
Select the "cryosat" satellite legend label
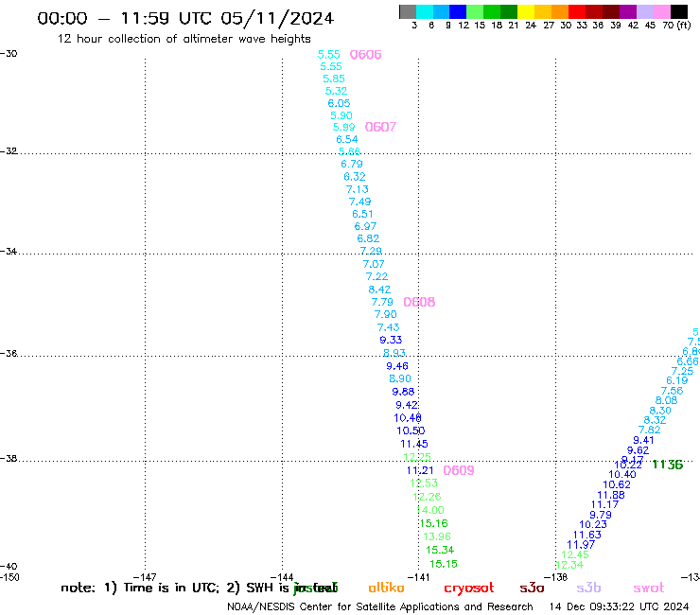pyautogui.click(x=469, y=589)
